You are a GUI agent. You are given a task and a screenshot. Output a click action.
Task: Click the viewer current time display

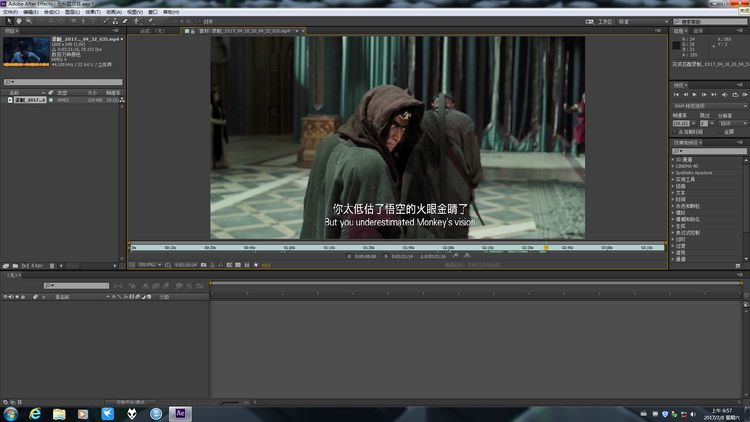click(186, 265)
